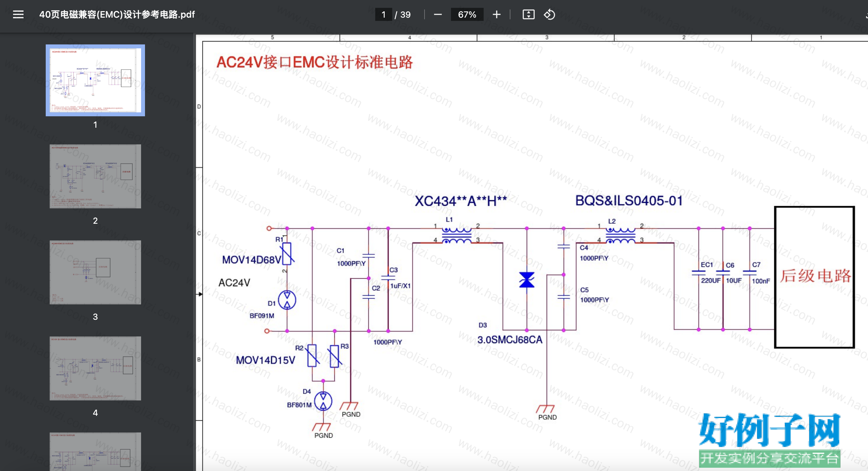This screenshot has width=868, height=471.
Task: Click the AC24V input label
Action: pos(234,283)
